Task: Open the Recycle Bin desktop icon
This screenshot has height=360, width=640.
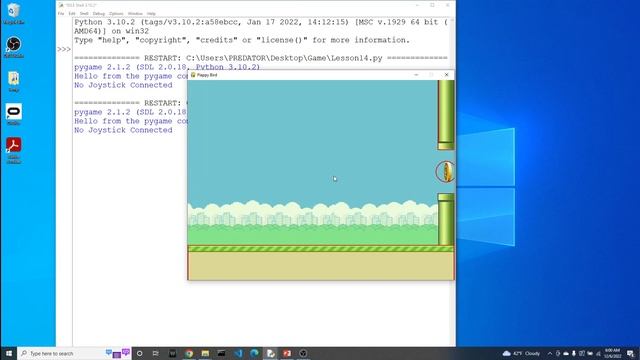Action: (13, 13)
